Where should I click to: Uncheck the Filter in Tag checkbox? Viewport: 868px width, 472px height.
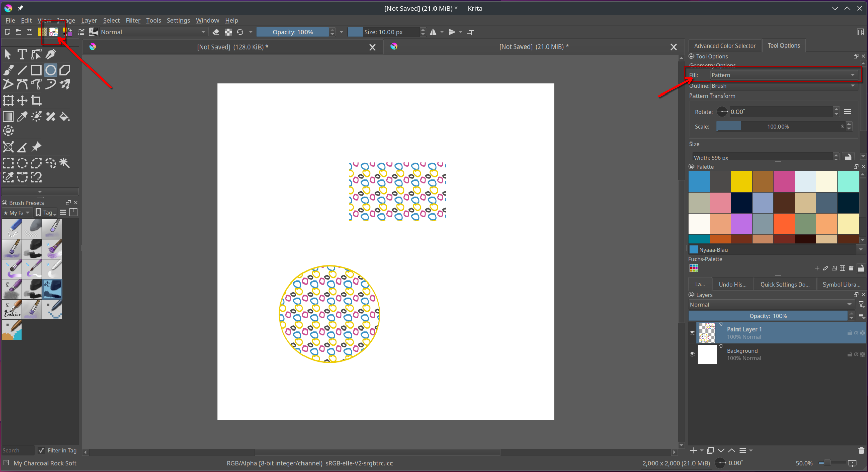41,450
